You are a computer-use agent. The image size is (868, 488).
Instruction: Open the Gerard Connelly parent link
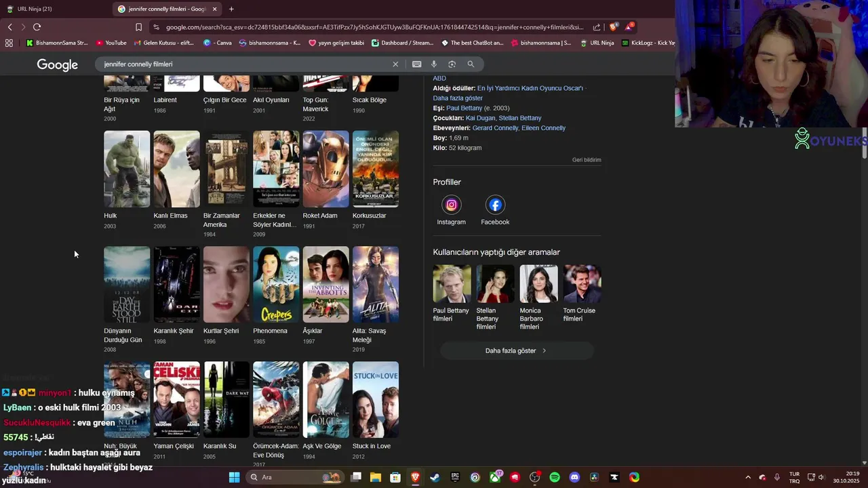click(x=495, y=128)
